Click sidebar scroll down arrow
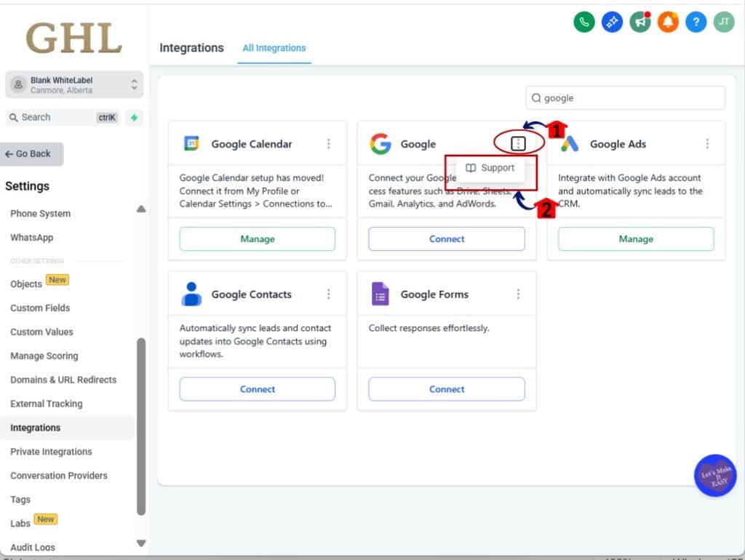The width and height of the screenshot is (745, 560). (x=141, y=543)
